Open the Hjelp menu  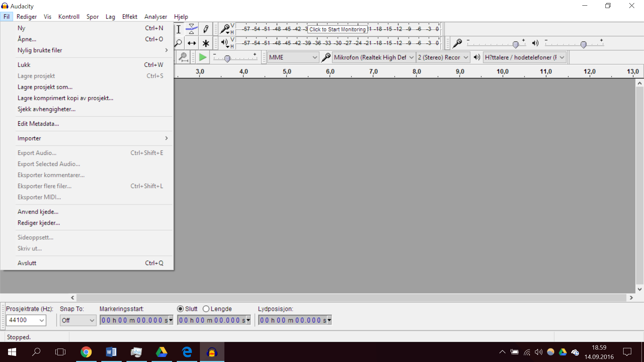click(181, 16)
